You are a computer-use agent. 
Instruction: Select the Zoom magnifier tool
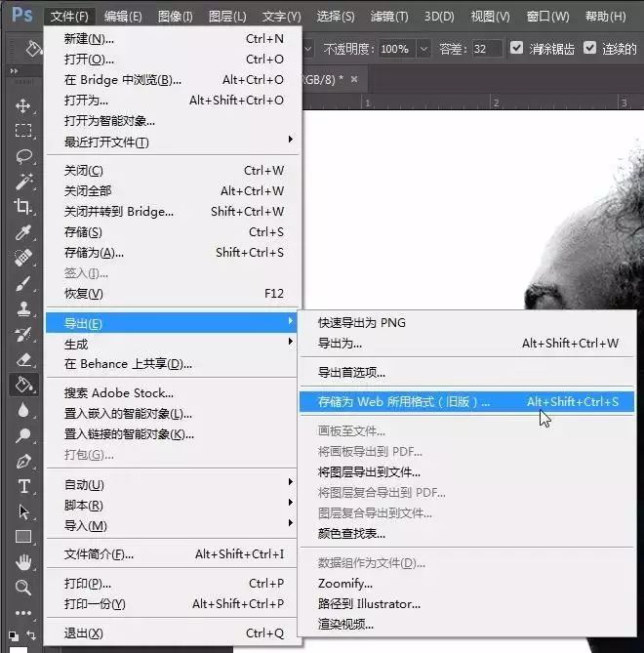pos(23,587)
